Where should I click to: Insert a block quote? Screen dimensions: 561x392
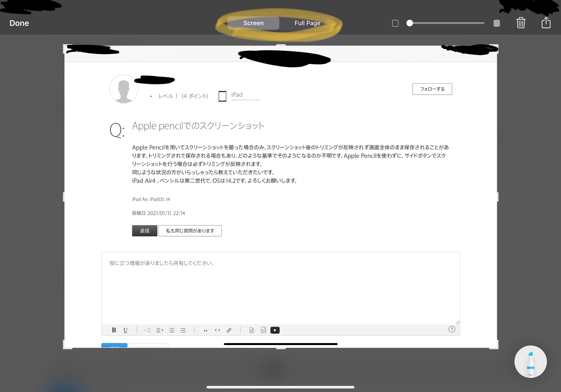(206, 330)
